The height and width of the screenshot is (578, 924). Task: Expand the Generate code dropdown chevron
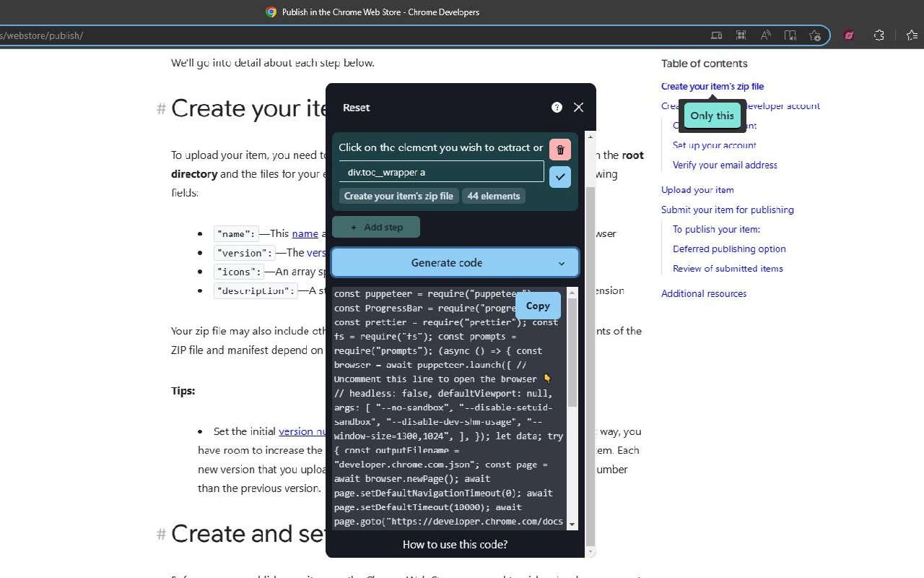click(x=562, y=263)
